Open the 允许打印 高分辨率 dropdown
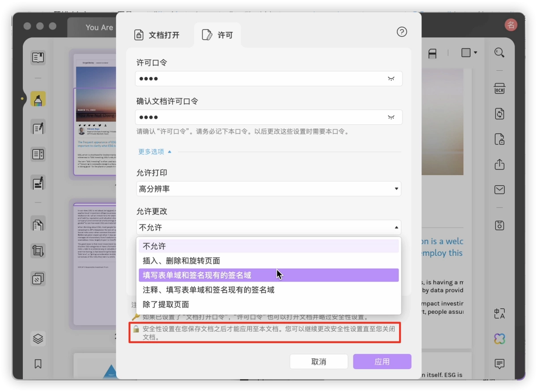The width and height of the screenshot is (537, 392). point(268,189)
